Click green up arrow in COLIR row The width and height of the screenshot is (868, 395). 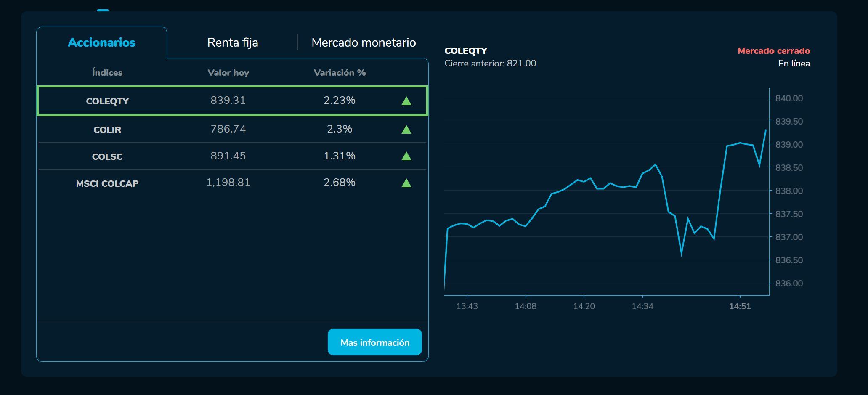point(406,130)
